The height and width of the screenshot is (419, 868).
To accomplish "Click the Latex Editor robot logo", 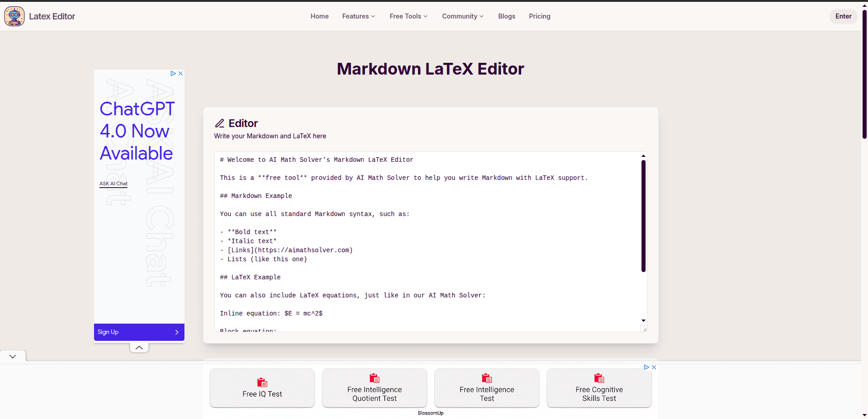I will 14,16.
